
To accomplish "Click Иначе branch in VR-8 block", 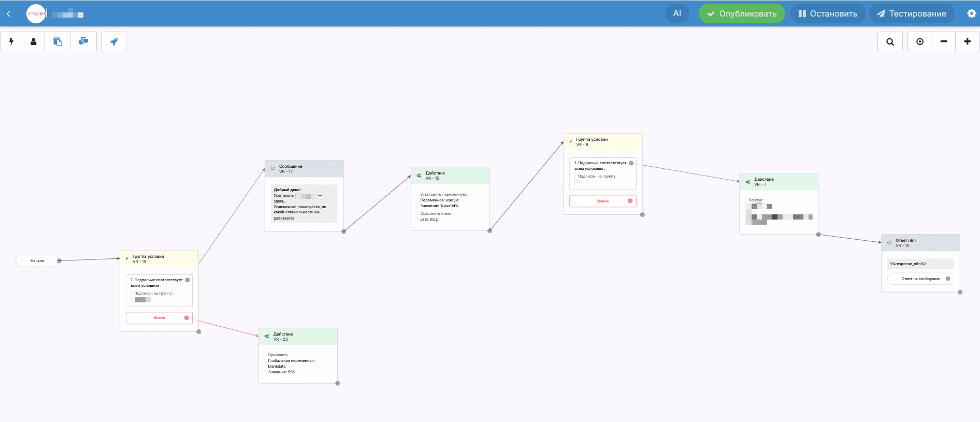I will (602, 201).
